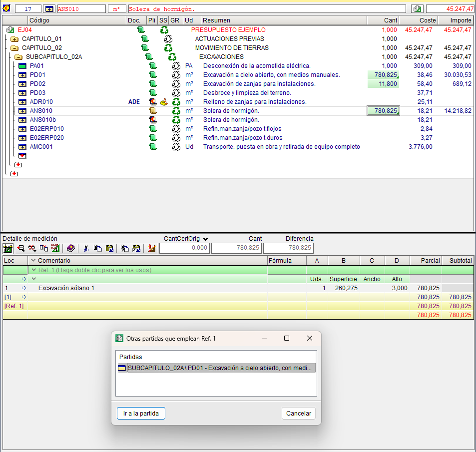Click the delete row icon with red X
This screenshot has height=452, width=476.
pyautogui.click(x=32, y=248)
